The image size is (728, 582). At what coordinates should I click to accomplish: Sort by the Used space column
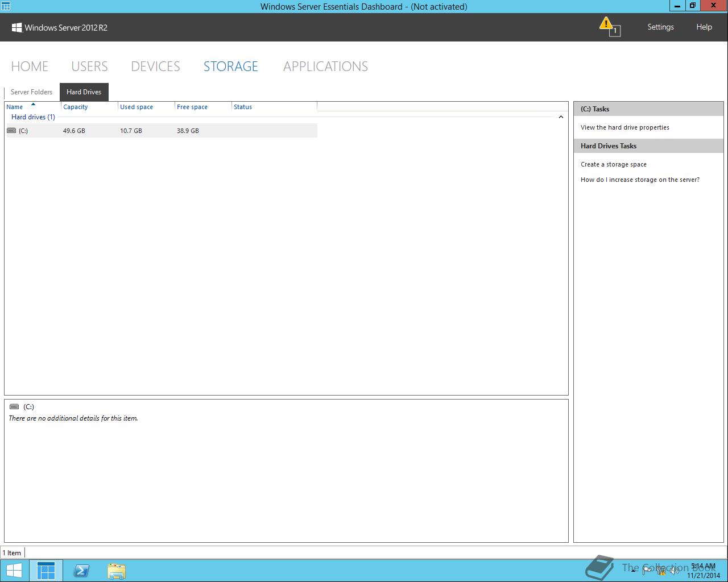(146, 107)
